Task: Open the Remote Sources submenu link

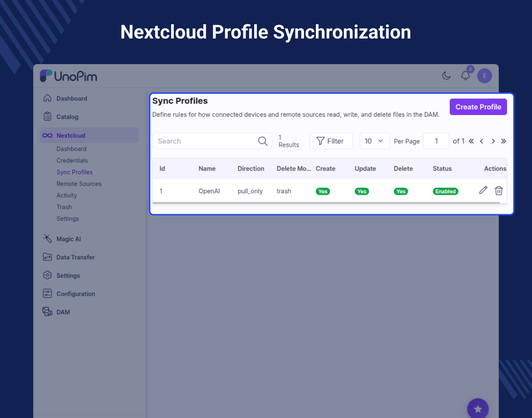Action: 79,184
